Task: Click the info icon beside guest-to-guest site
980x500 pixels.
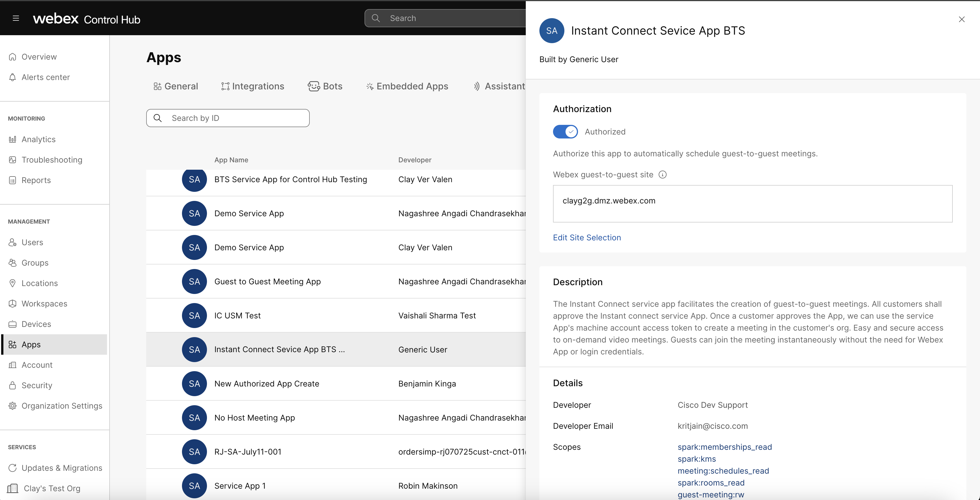Action: point(662,175)
